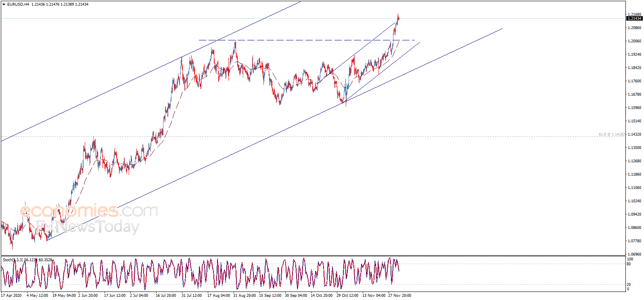Click the FxNewsToday watermark text
The height and width of the screenshot is (300, 644).
click(87, 227)
